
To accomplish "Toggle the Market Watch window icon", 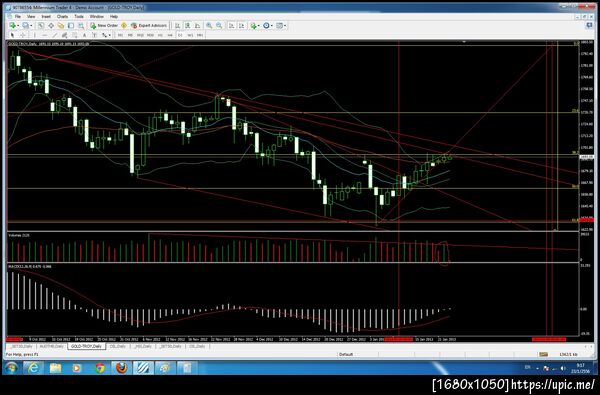I will 41,26.
